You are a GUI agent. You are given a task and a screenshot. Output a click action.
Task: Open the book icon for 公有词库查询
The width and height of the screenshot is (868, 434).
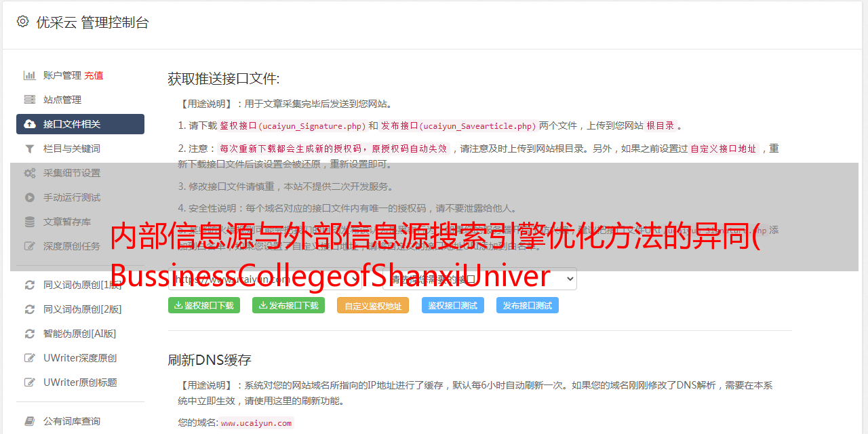pyautogui.click(x=30, y=421)
